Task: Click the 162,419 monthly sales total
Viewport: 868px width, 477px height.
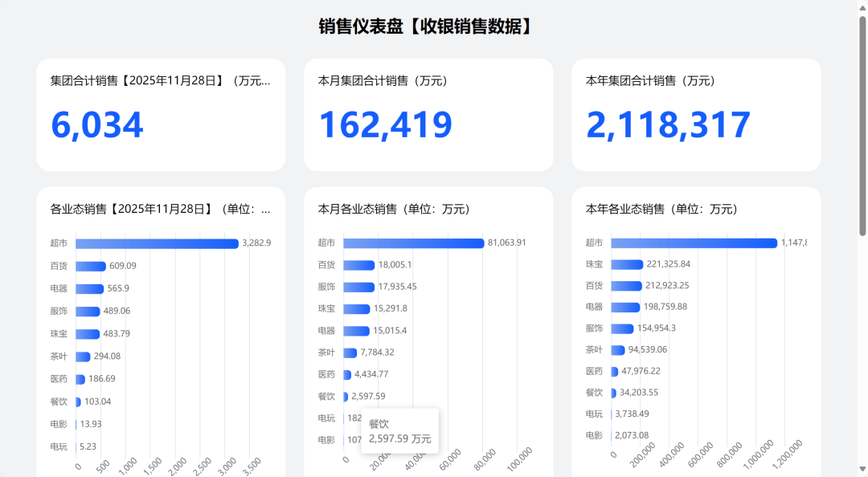Action: pyautogui.click(x=386, y=125)
